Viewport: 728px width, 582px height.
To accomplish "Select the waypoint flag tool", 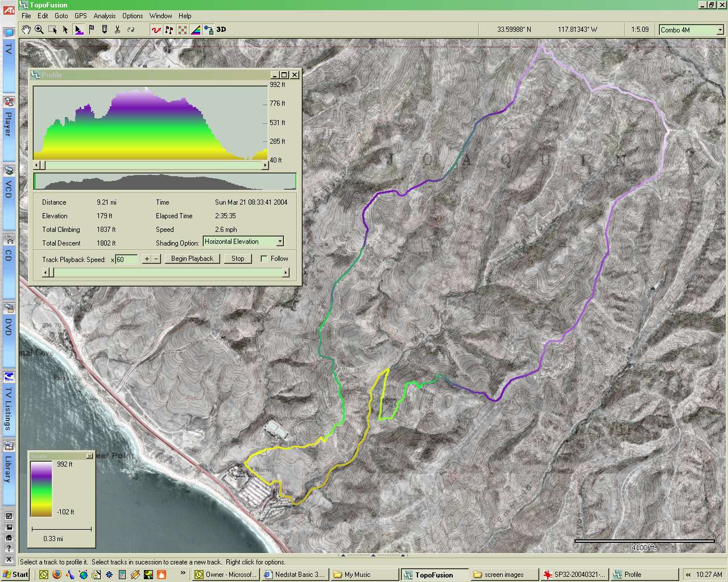I will 92,30.
